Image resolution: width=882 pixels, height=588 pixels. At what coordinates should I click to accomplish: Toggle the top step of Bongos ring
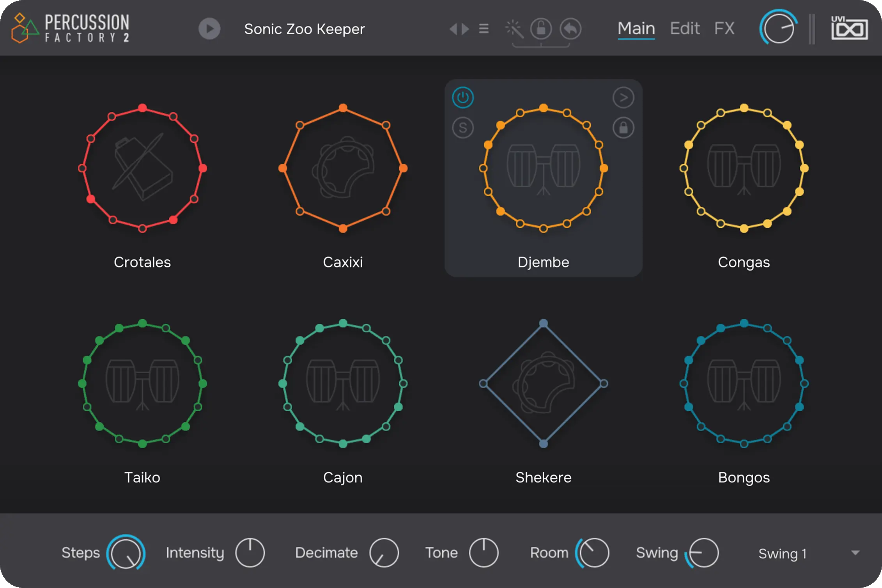(x=744, y=323)
